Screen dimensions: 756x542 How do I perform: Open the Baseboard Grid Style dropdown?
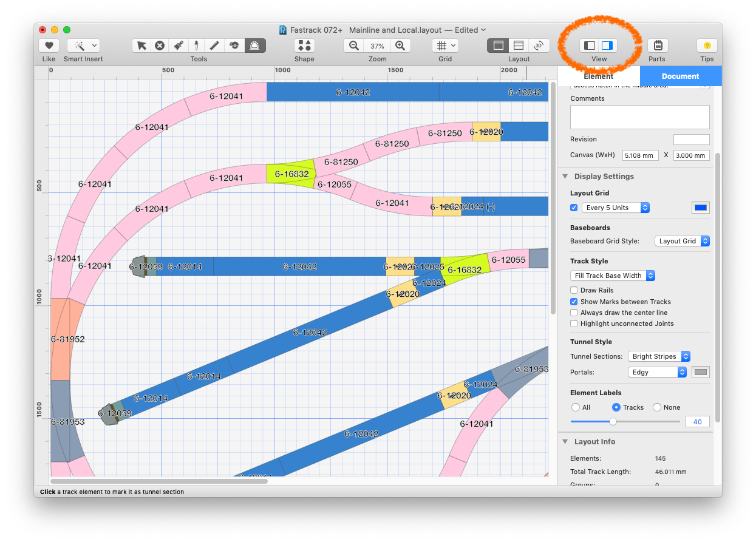click(x=682, y=241)
